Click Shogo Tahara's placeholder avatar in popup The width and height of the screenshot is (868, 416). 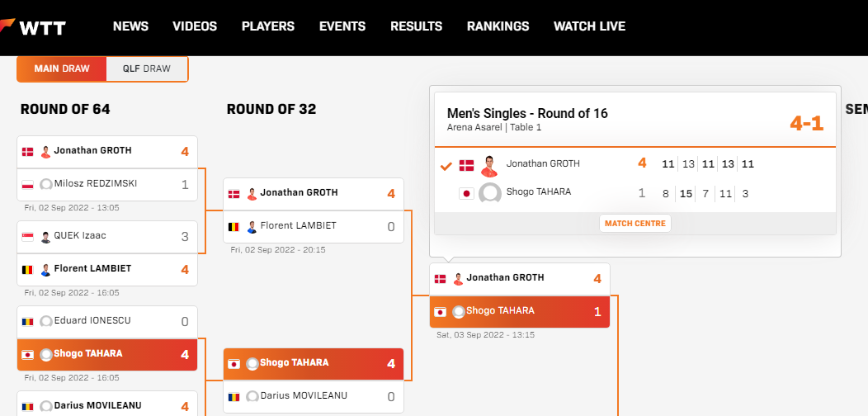pyautogui.click(x=490, y=193)
